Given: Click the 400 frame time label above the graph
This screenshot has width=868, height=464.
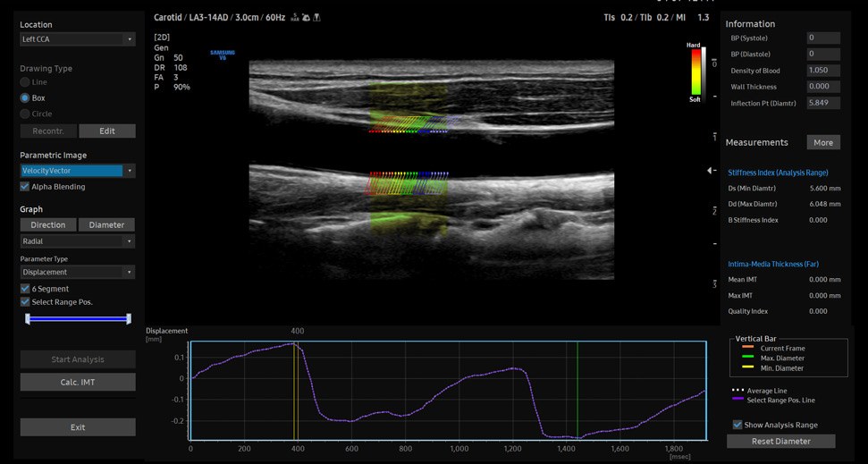Looking at the screenshot, I should click(298, 331).
